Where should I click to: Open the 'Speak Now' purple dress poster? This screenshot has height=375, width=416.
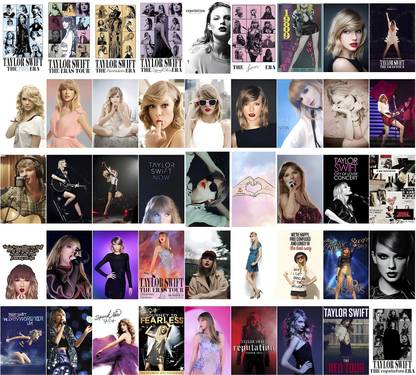115,340
